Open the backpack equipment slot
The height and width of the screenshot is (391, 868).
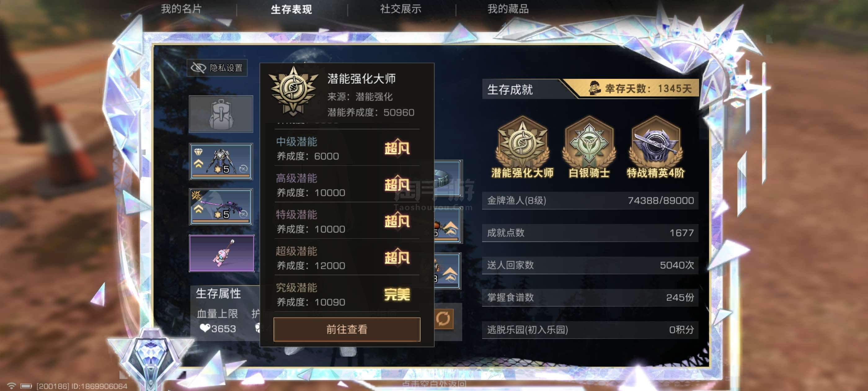click(x=221, y=114)
